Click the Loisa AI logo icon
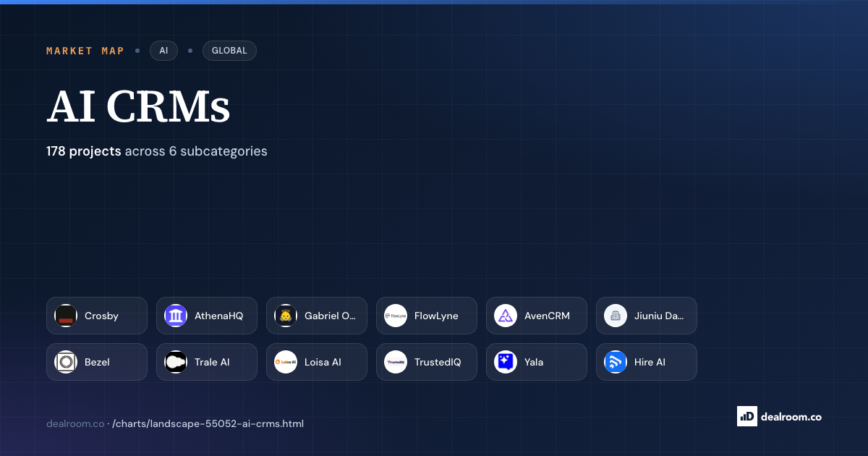 (286, 362)
